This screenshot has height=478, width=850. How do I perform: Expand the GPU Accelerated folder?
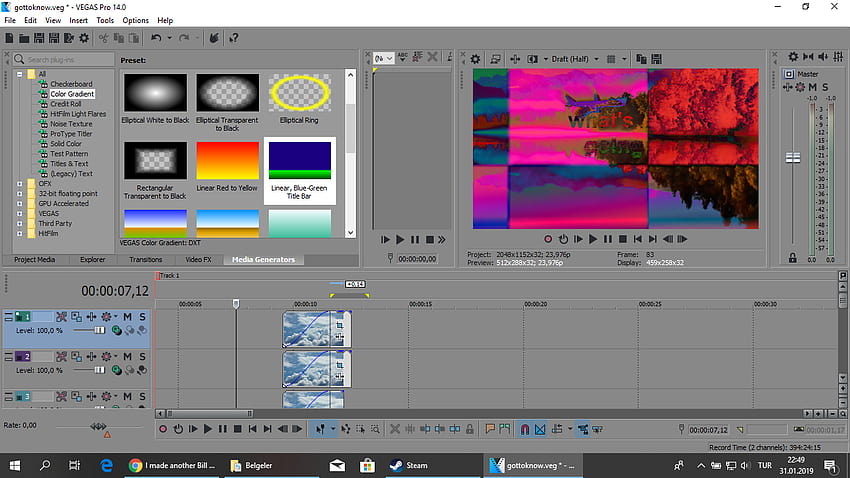pos(20,204)
